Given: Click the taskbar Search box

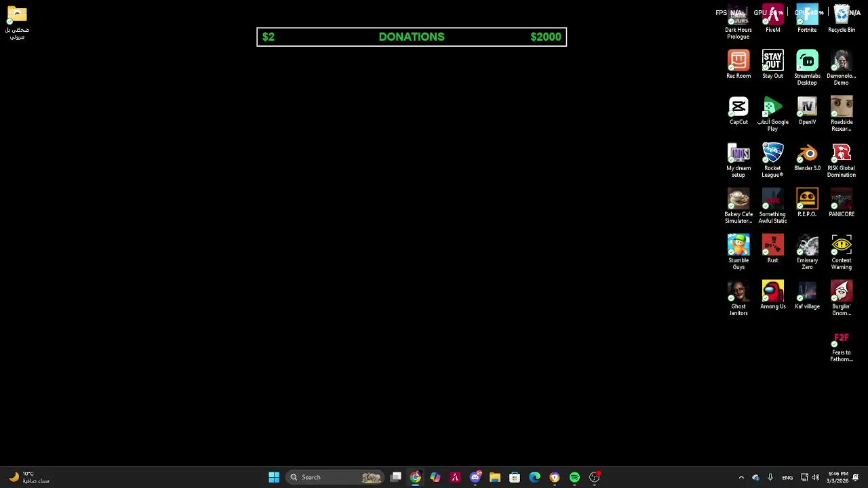Looking at the screenshot, I should click(x=335, y=477).
